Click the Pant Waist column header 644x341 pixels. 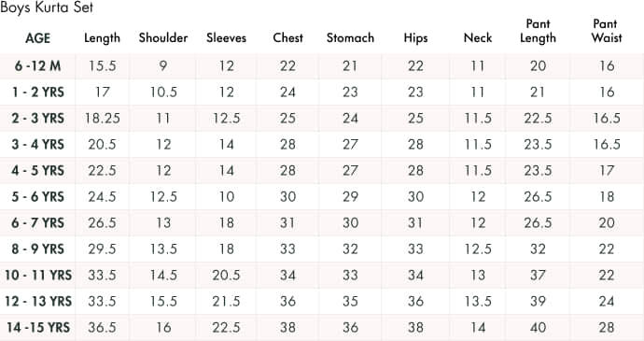[x=607, y=31]
